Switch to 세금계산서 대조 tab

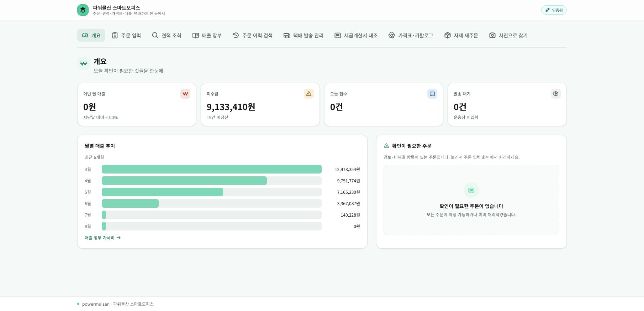[x=356, y=35]
